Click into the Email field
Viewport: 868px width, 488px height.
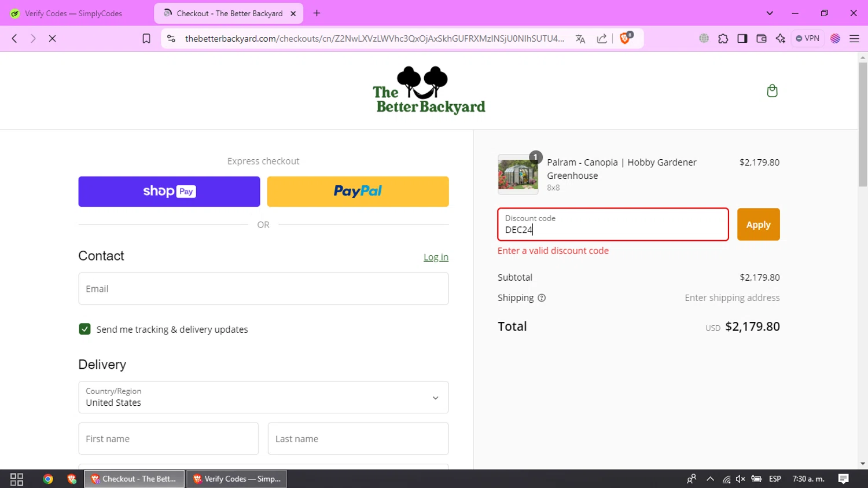point(263,289)
